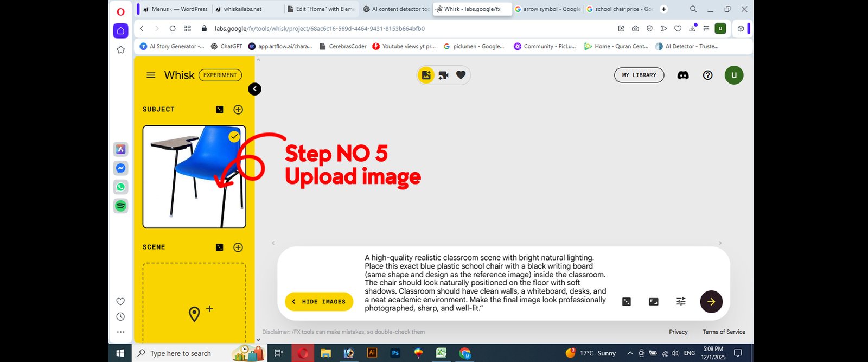
Task: Open the help question mark icon
Action: point(707,75)
